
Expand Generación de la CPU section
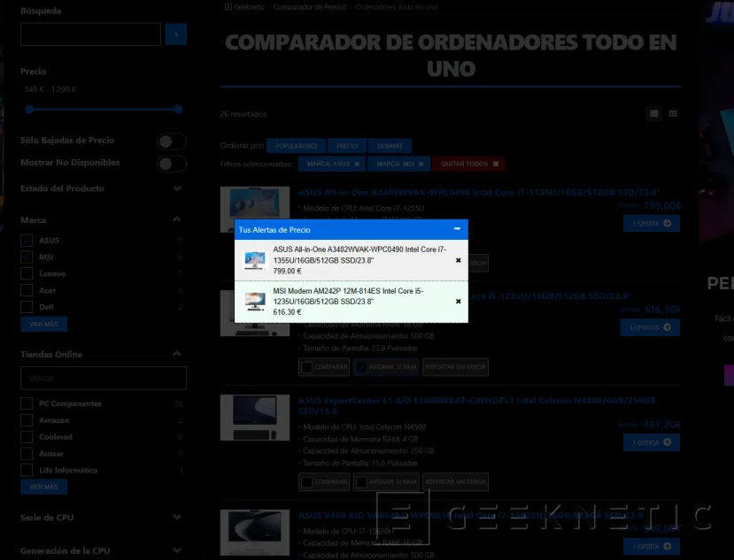[x=177, y=550]
